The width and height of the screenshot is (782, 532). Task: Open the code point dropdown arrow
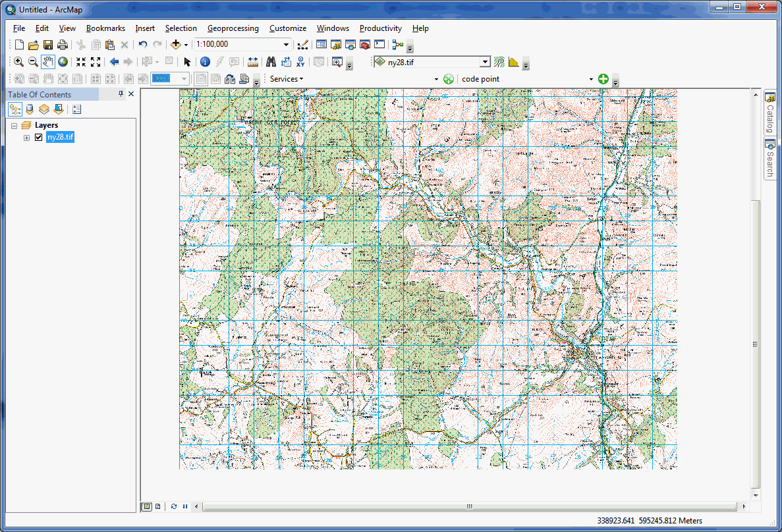tap(591, 79)
